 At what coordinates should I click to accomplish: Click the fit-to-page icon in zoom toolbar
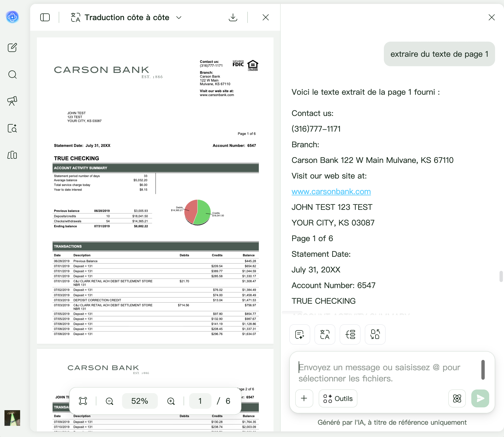point(83,401)
